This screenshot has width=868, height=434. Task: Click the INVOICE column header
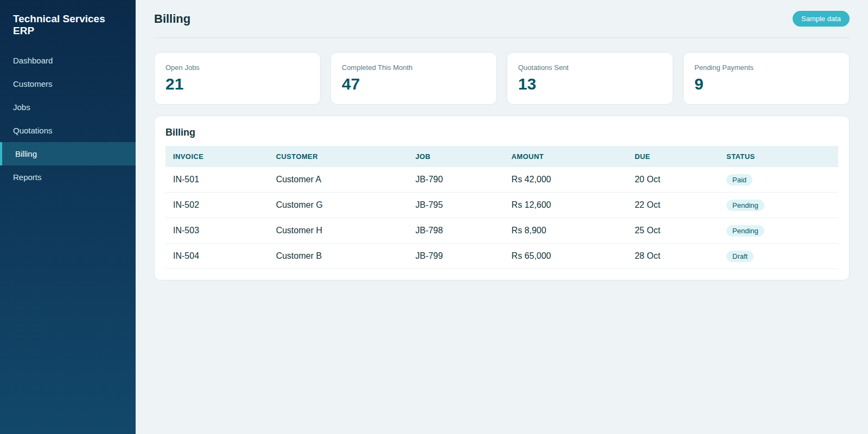188,157
